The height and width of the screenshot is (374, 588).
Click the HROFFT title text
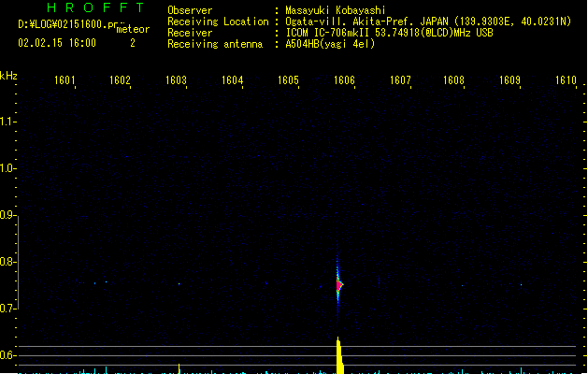click(95, 7)
